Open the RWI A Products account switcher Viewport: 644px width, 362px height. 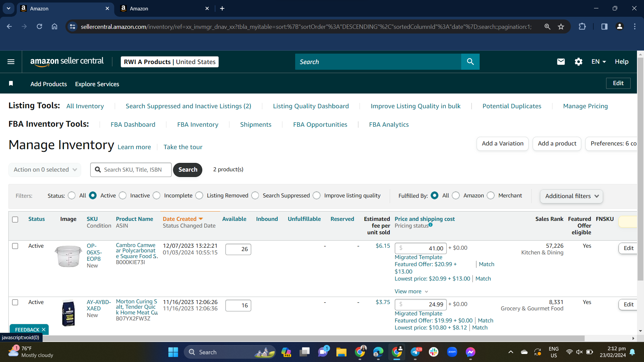[170, 62]
